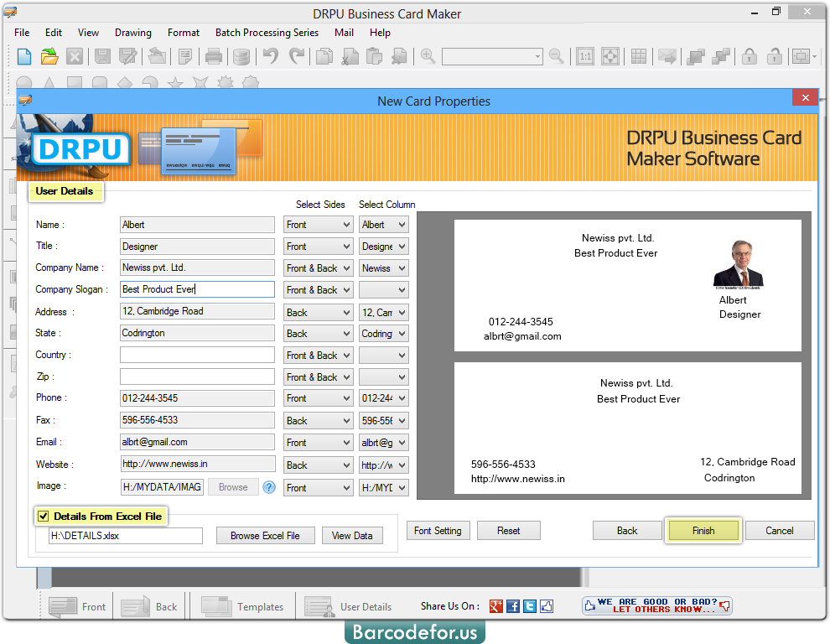Click the 1:1 actual size icon
This screenshot has height=644, width=830.
tap(585, 56)
